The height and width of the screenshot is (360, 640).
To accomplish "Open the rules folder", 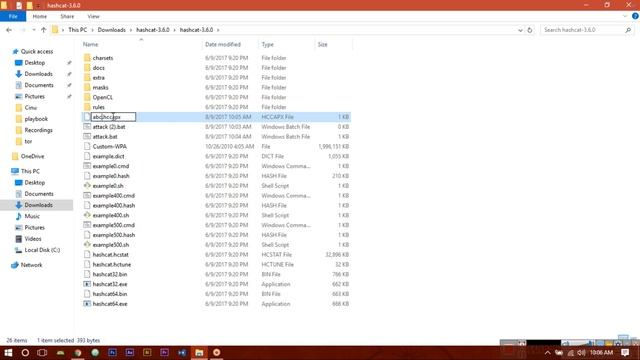I will pos(98,107).
